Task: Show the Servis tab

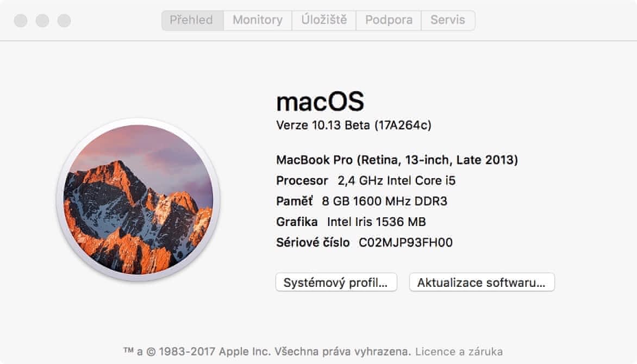Action: coord(448,21)
